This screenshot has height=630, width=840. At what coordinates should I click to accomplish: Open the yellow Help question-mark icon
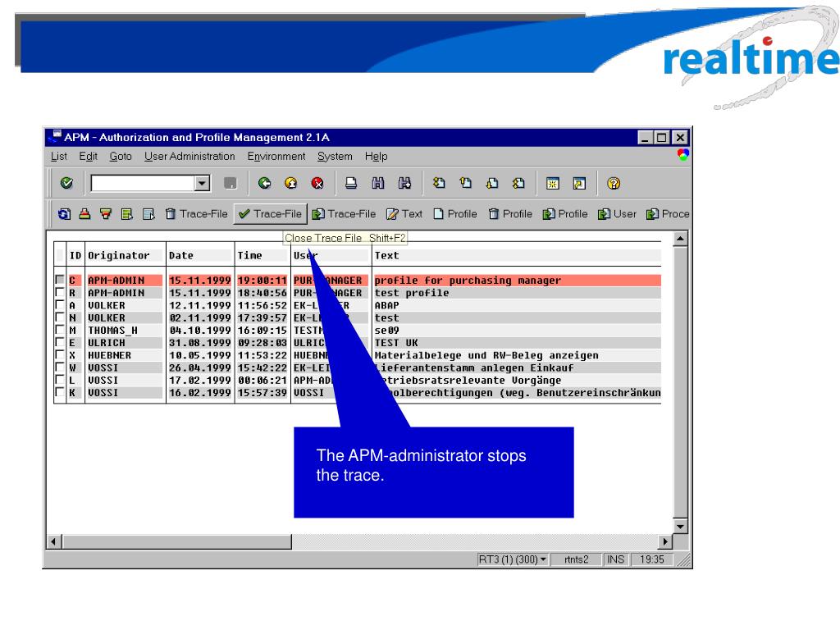[614, 183]
